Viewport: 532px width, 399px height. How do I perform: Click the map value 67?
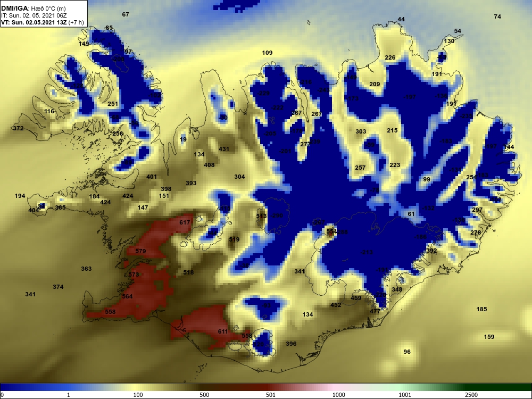click(126, 14)
